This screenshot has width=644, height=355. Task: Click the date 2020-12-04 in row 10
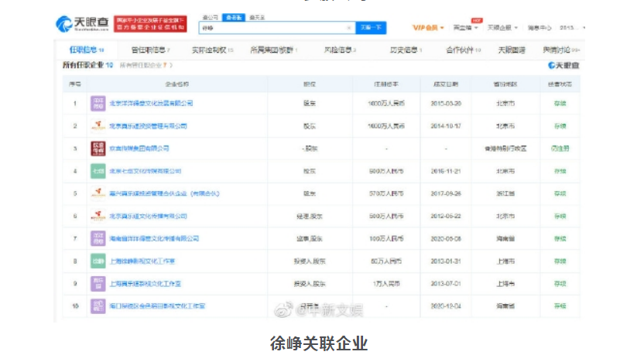click(x=446, y=306)
